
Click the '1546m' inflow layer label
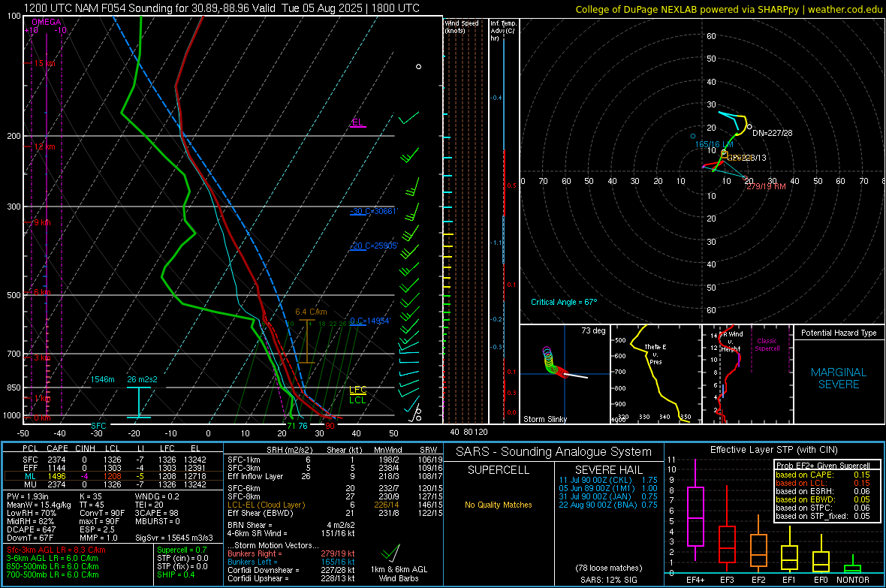point(103,379)
